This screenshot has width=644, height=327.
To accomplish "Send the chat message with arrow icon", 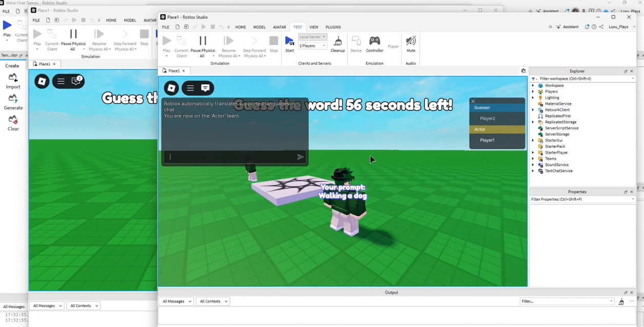I will click(x=300, y=157).
